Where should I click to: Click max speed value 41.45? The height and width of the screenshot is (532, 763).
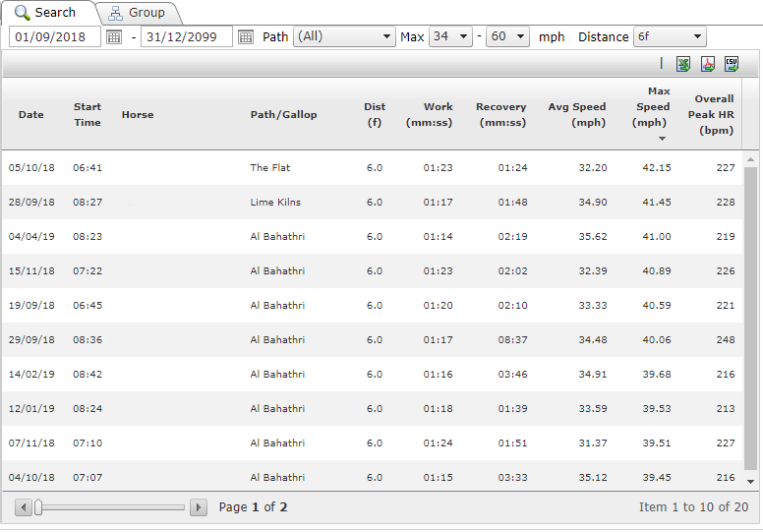point(657,203)
